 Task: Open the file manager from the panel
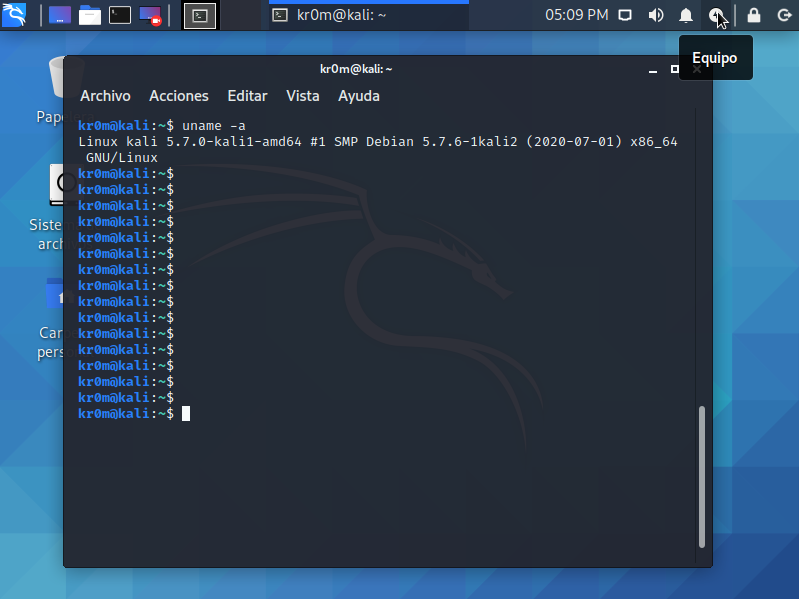[x=90, y=15]
